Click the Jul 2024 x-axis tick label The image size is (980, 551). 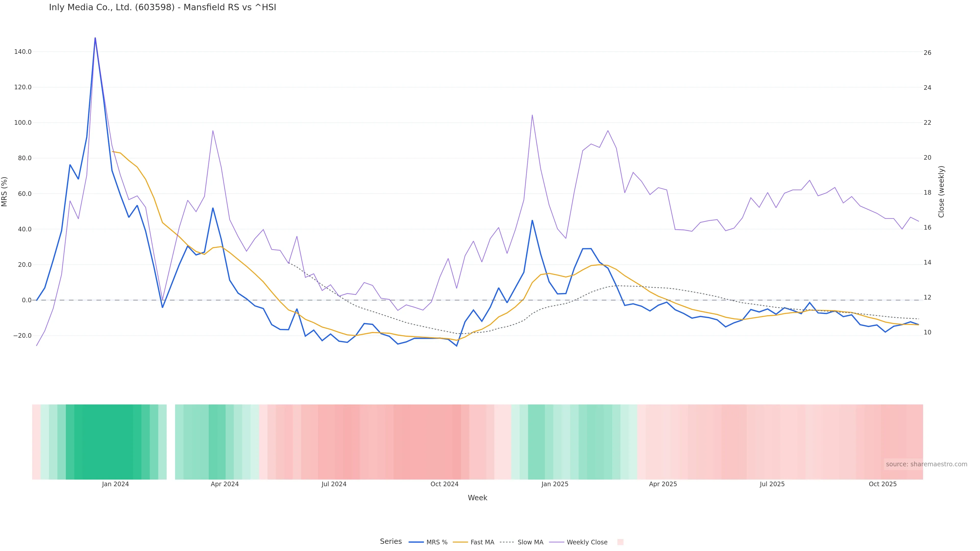[334, 484]
